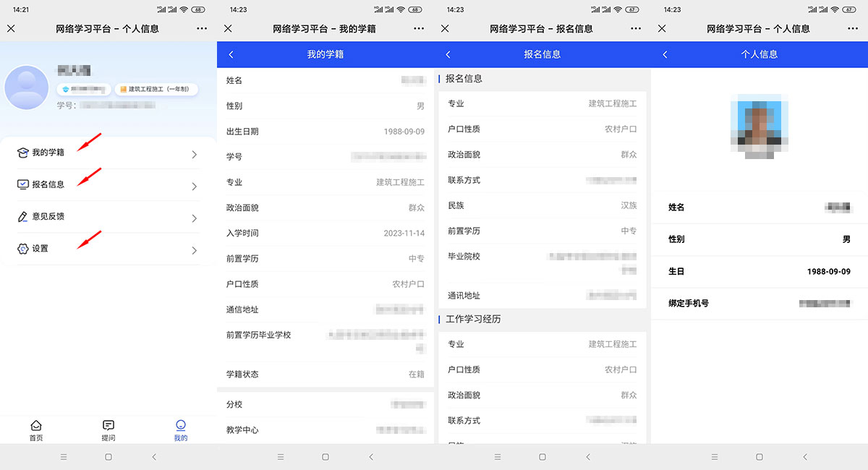Tap the 首页 home icon in bottom bar
The width and height of the screenshot is (868, 470).
35,426
